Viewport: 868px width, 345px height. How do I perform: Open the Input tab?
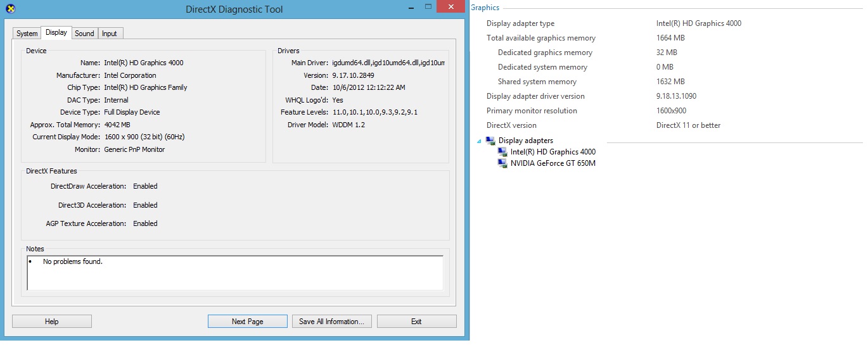click(110, 34)
